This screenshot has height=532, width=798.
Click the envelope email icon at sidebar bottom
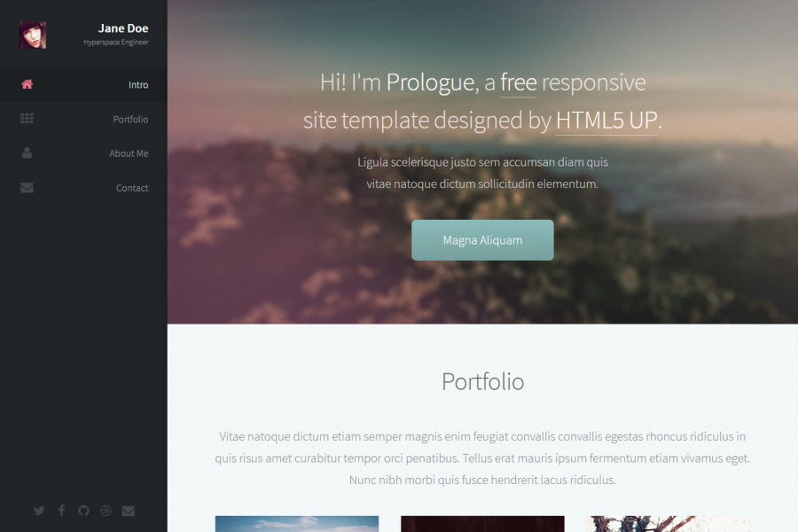pos(129,511)
